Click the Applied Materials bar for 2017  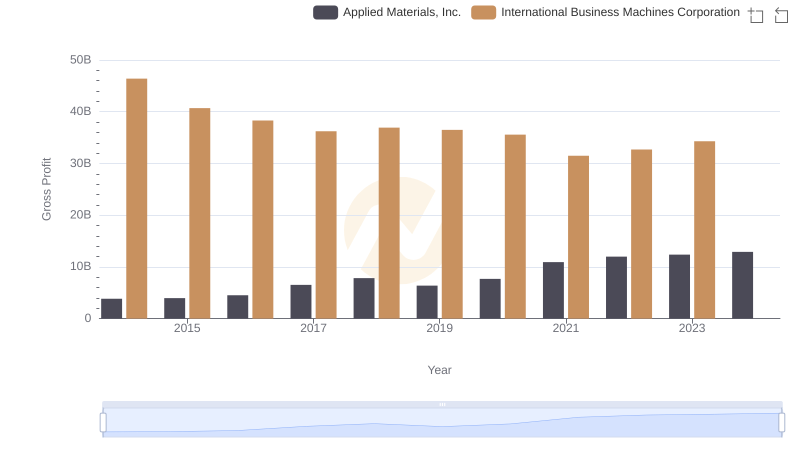coord(301,302)
